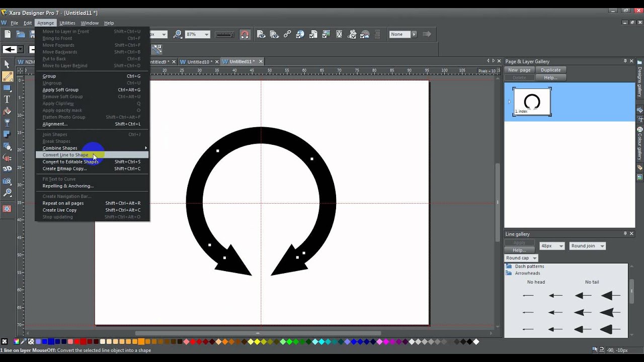The image size is (644, 362).
Task: Select the Rectangle tool
Action: click(7, 88)
